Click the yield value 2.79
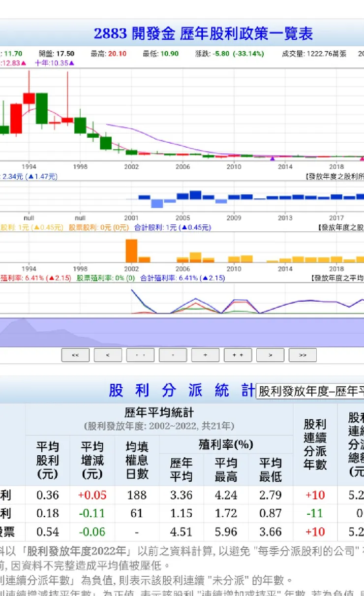 pyautogui.click(x=271, y=495)
